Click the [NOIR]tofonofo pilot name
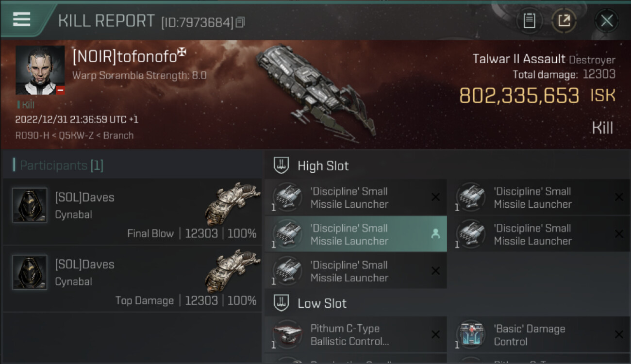 tap(125, 57)
